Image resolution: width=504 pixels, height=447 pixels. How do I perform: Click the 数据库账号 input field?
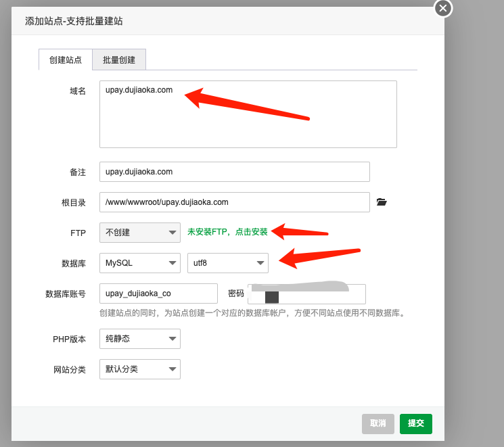click(158, 293)
